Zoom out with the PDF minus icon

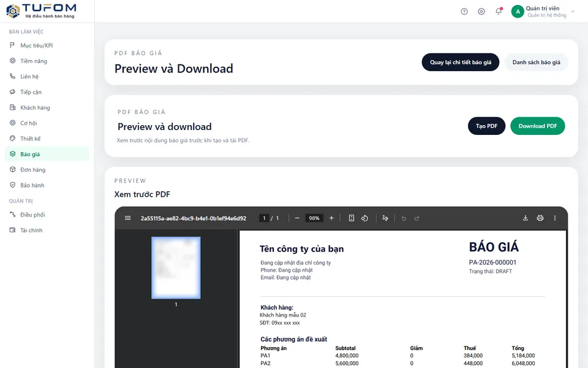(298, 218)
